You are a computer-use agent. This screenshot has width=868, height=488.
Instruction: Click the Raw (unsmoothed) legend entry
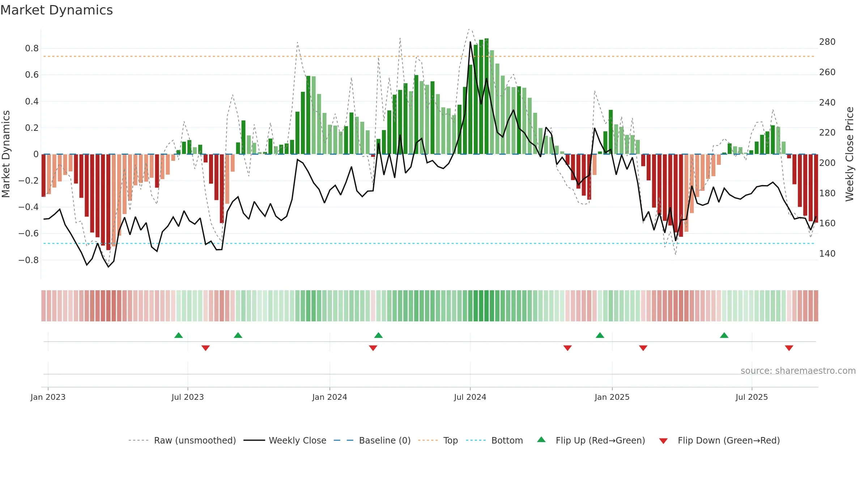pyautogui.click(x=182, y=440)
